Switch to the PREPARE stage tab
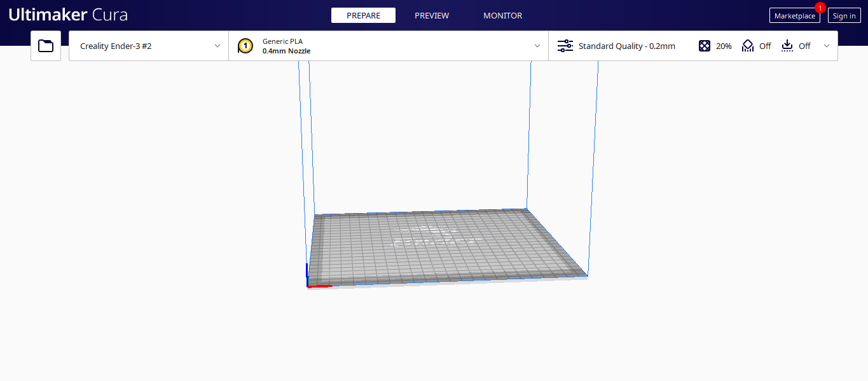 363,15
